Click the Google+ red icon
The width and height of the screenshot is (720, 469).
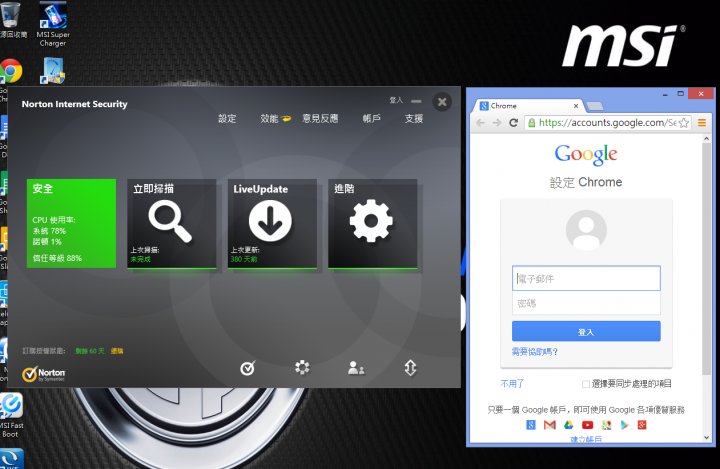(x=642, y=425)
